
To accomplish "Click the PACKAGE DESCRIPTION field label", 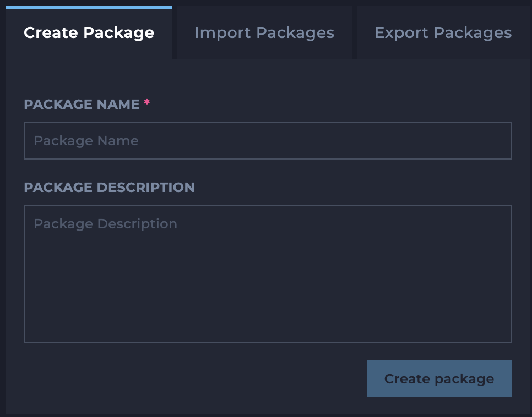I will (x=109, y=188).
